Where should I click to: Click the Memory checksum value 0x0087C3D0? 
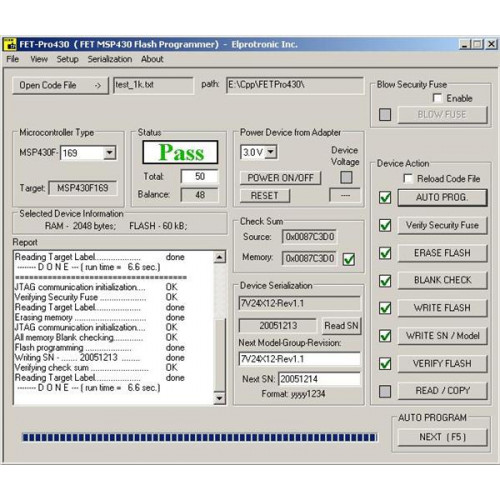309,258
